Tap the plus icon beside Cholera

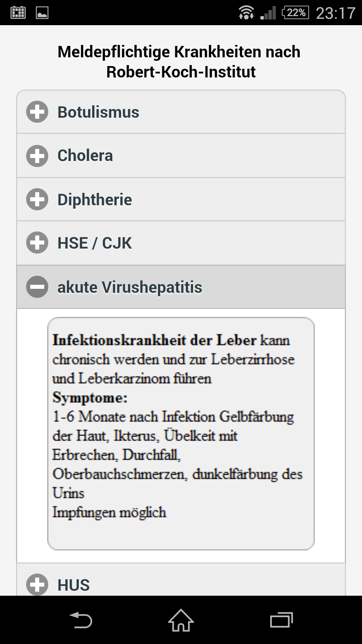click(37, 156)
